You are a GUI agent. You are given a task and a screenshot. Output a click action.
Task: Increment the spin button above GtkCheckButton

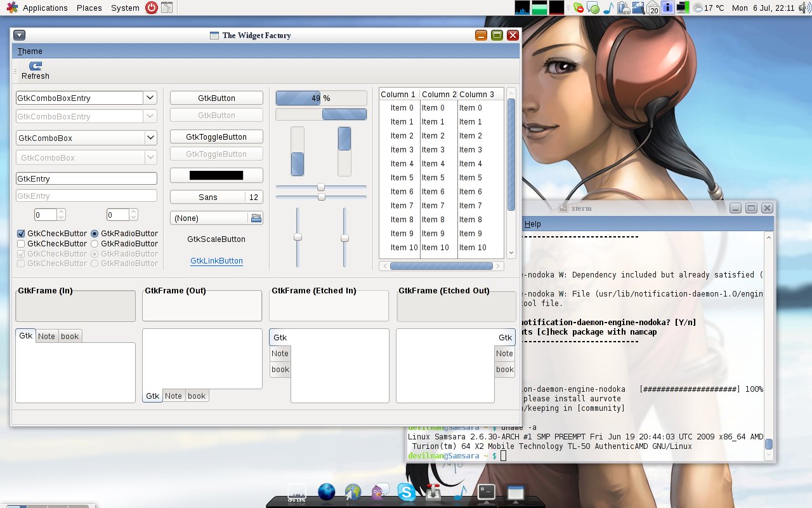click(62, 212)
